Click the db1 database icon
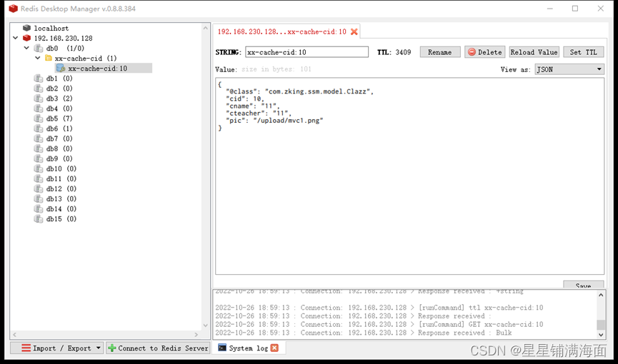618x364 pixels. (x=39, y=79)
